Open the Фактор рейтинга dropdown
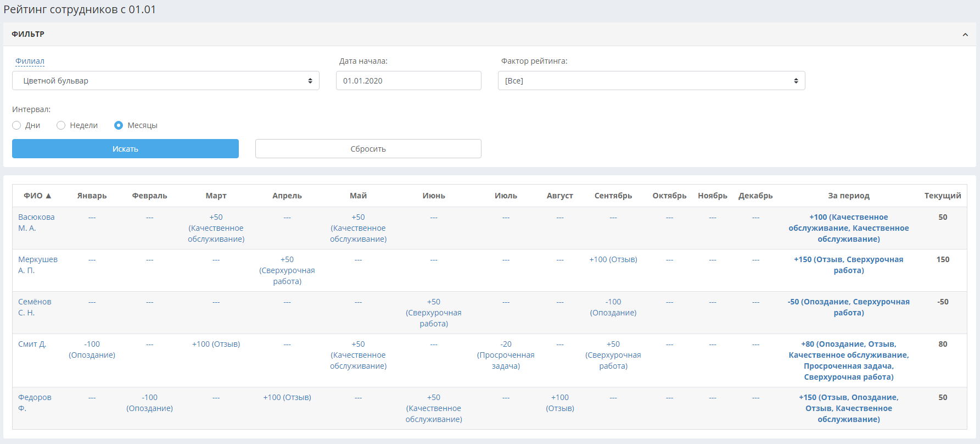This screenshot has height=444, width=980. click(x=651, y=81)
